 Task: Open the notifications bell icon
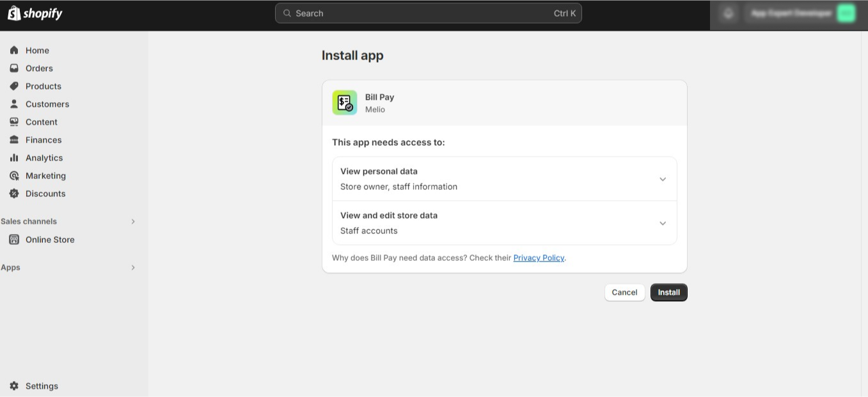[x=728, y=13]
